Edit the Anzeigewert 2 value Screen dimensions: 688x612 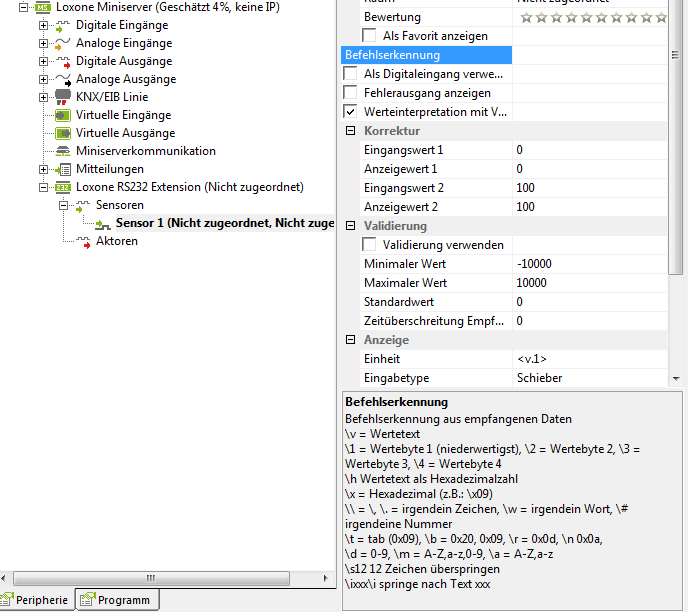[589, 207]
